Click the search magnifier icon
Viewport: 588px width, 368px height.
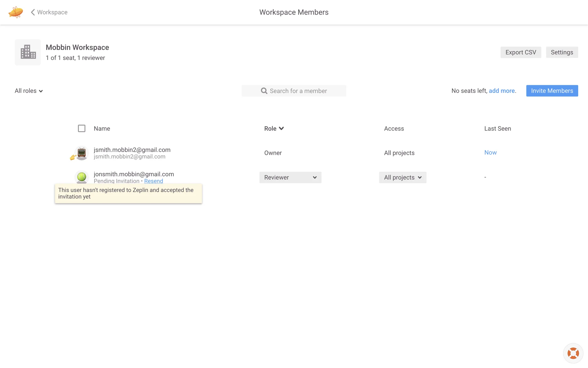tap(264, 91)
